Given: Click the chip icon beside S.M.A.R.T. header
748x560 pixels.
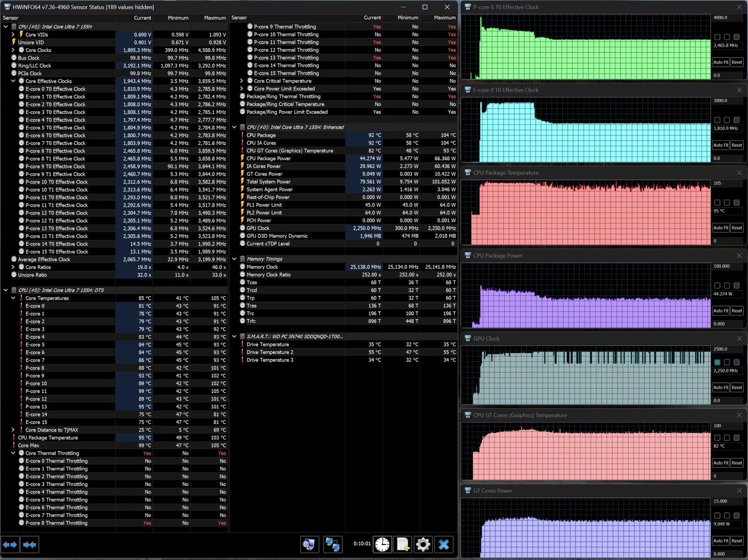Looking at the screenshot, I should (x=243, y=337).
